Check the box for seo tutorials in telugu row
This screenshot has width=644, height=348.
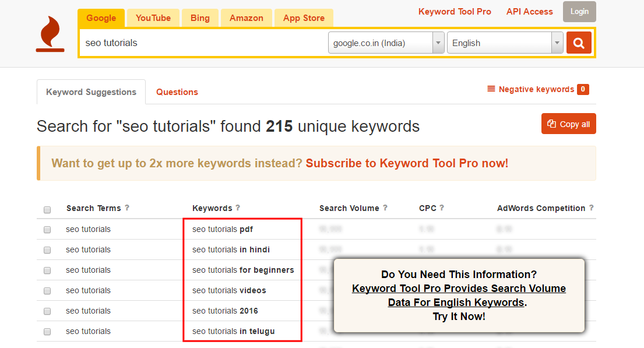[x=47, y=332]
